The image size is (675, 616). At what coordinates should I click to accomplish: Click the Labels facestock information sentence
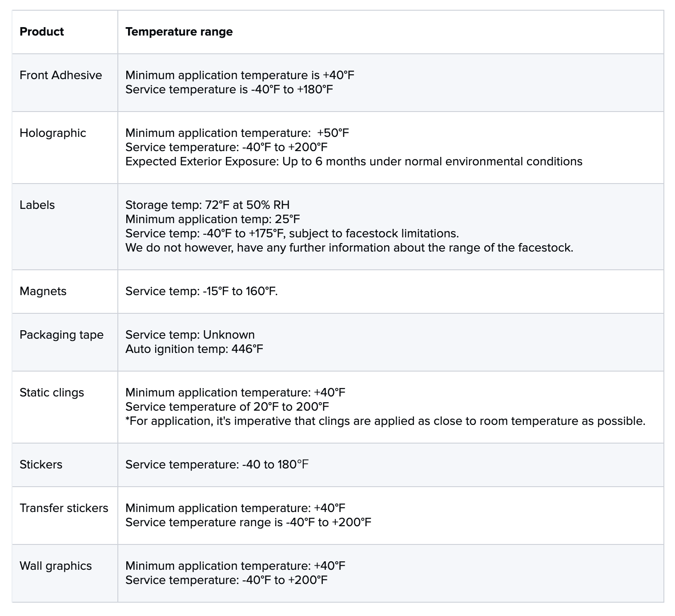pyautogui.click(x=349, y=248)
